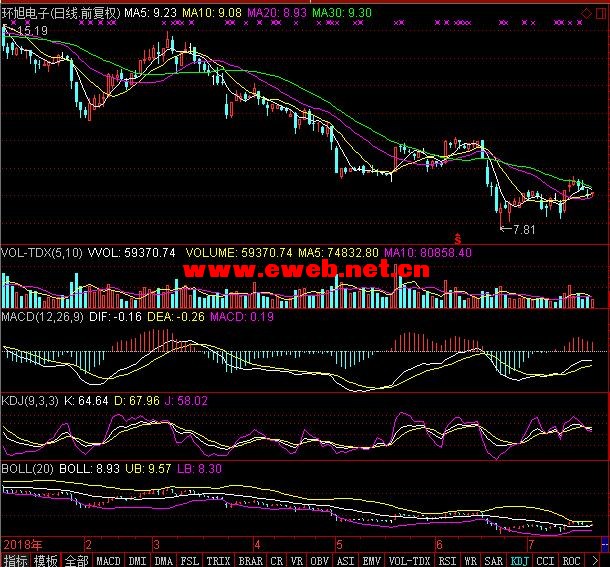610x567 pixels.
Task: Click month 3 on the date axis
Action: [156, 544]
